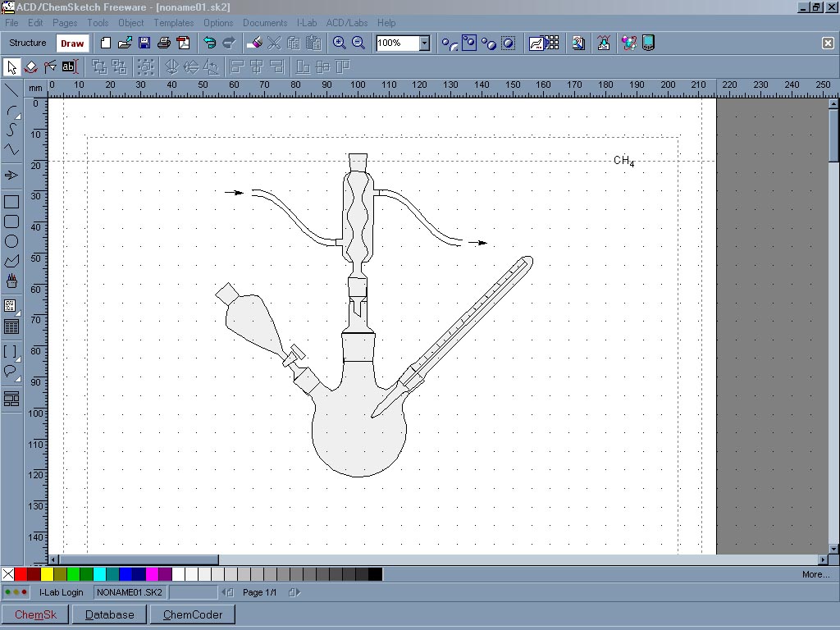Zoom out with the minus magnifier
Viewport: 840px width, 630px height.
click(358, 43)
